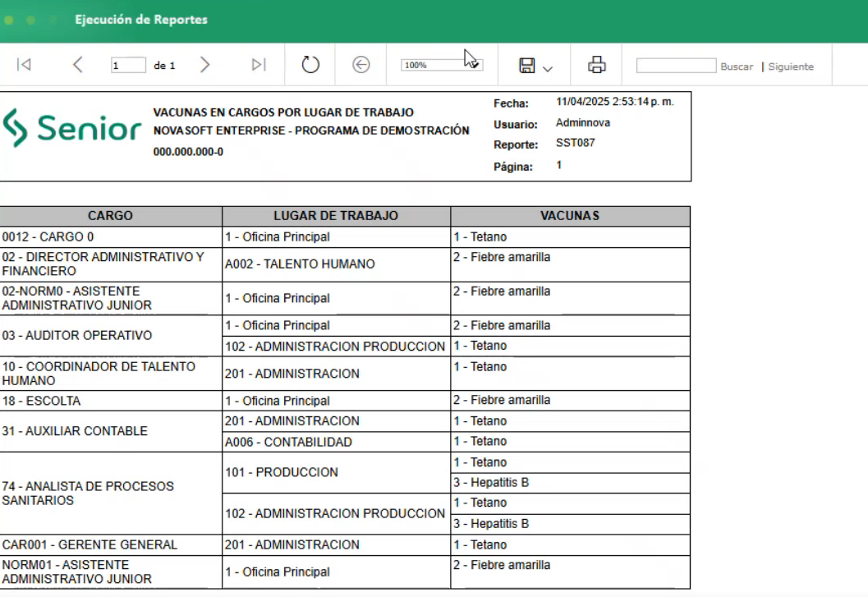Viewport: 868px width, 597px height.
Task: Select the VACUNAS column header
Action: point(569,215)
